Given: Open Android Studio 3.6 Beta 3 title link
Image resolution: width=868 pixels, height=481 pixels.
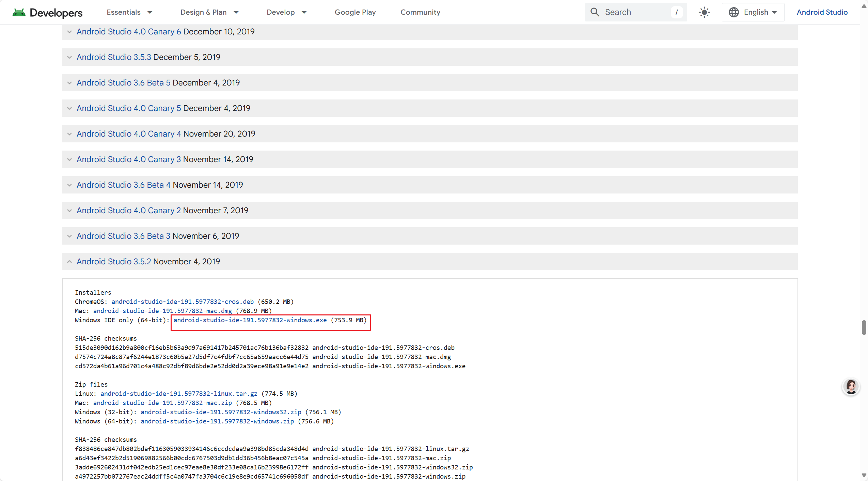Looking at the screenshot, I should click(123, 236).
